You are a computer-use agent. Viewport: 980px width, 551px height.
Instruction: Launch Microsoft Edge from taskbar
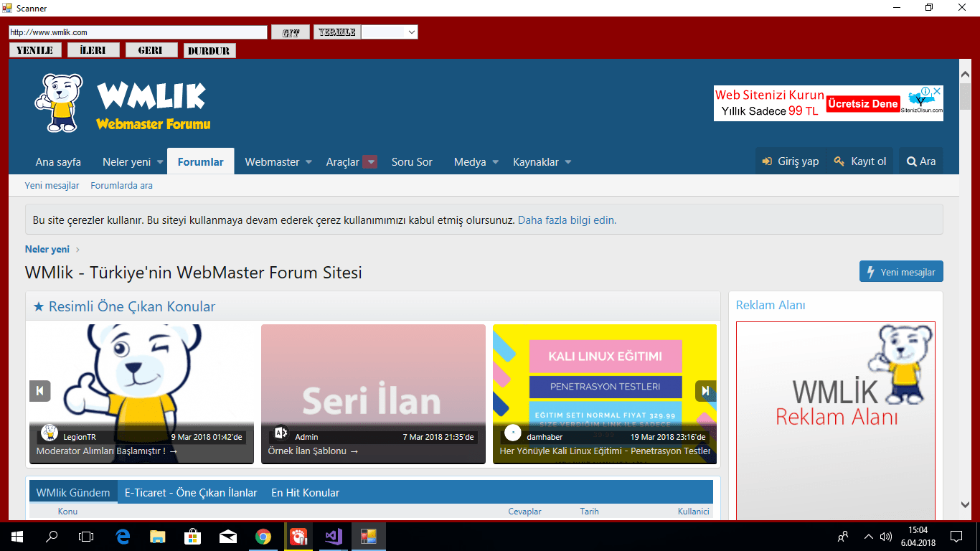123,536
